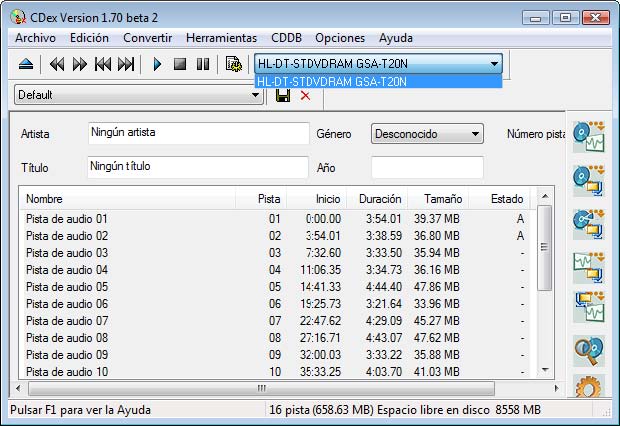Click the 47.86 MB size cell
Screen dimensions: 620x426
(437, 287)
